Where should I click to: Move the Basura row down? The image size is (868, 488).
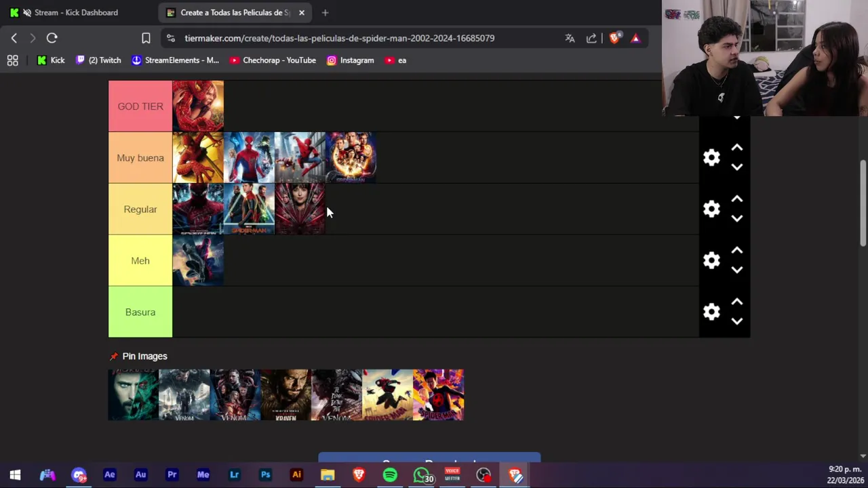pyautogui.click(x=737, y=321)
